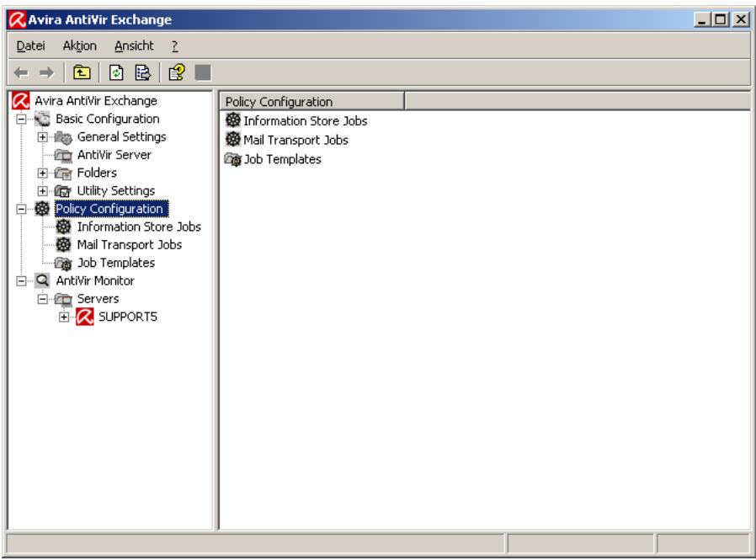Open the ? help menu
The image size is (756, 560).
pyautogui.click(x=175, y=45)
